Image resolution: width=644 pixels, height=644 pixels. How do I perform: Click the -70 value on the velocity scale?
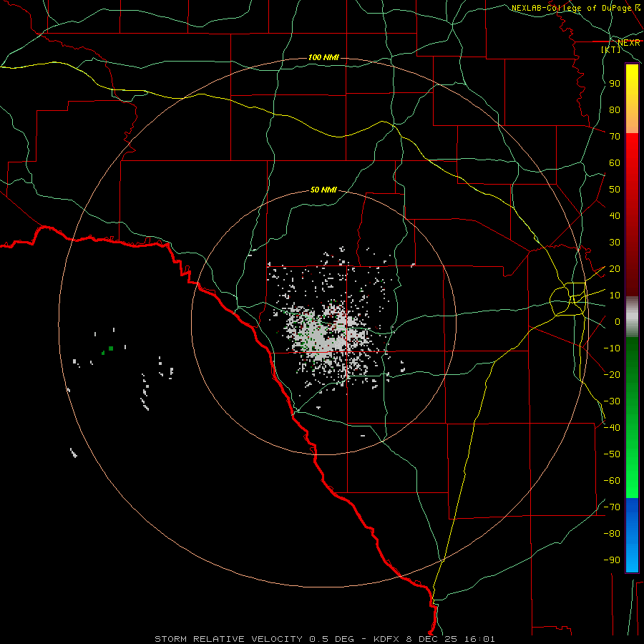tap(612, 507)
